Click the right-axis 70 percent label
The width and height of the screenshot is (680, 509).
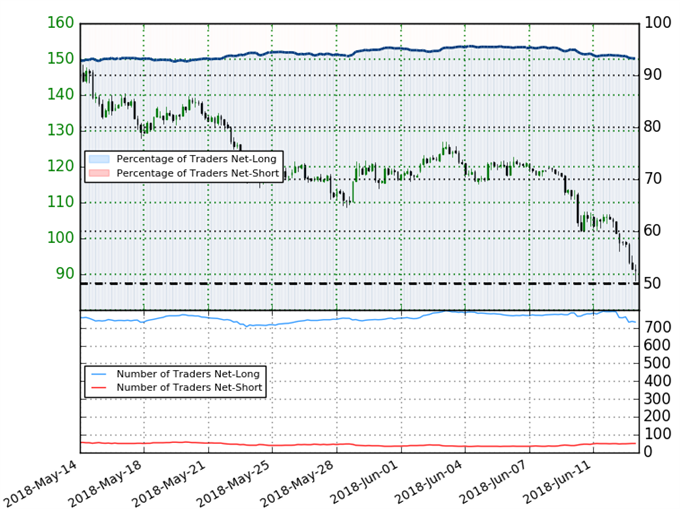[652, 179]
